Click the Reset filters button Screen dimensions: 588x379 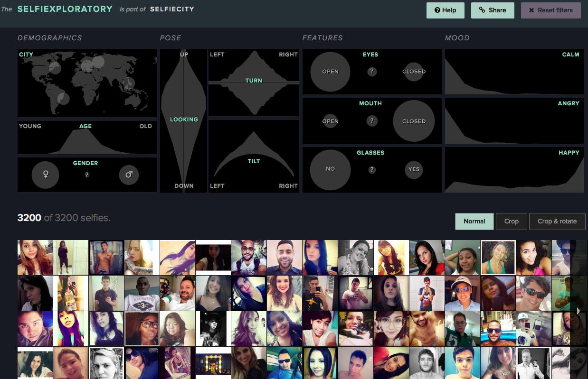coord(550,10)
